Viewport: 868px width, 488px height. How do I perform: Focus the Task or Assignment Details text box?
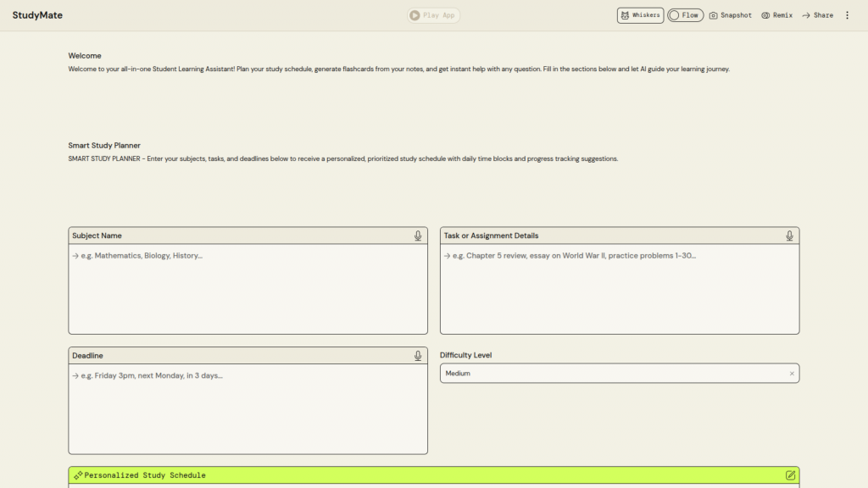pyautogui.click(x=619, y=288)
